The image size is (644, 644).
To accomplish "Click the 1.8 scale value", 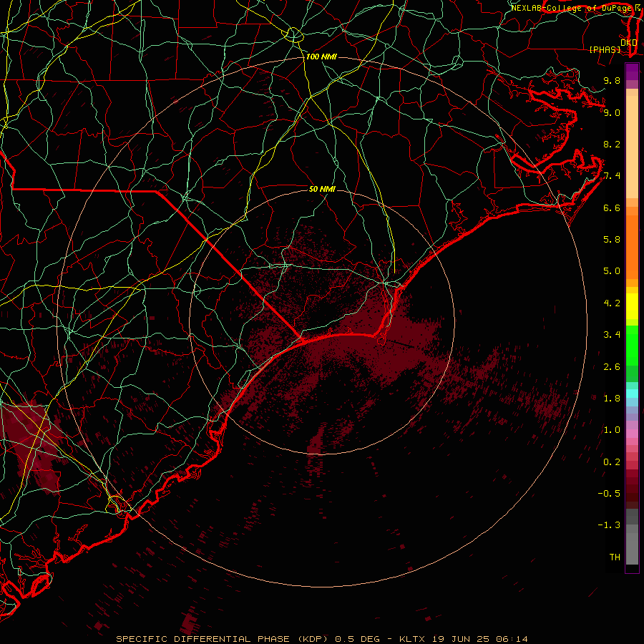I will tap(612, 399).
